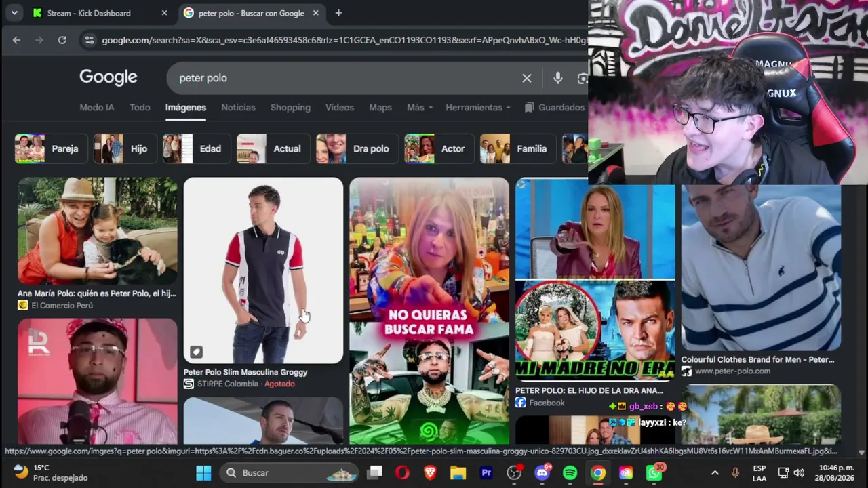Open the tab search dropdown arrow
868x488 pixels.
(x=14, y=13)
